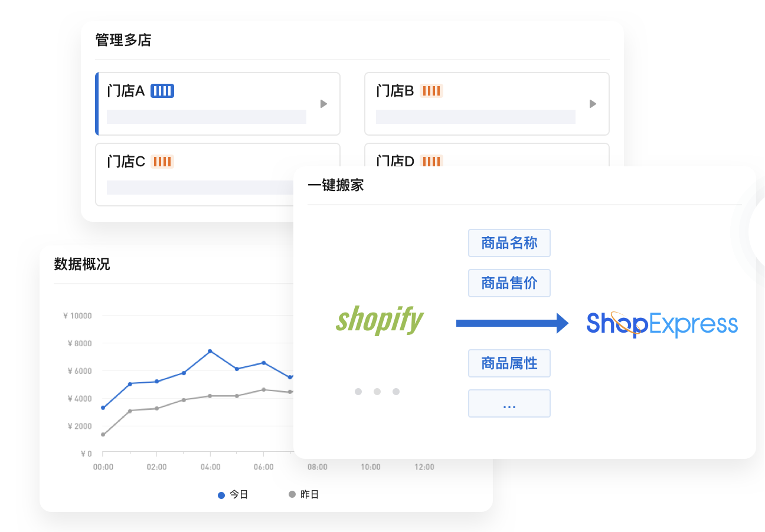Click the first gray dot under shopify
Image resolution: width=765 pixels, height=532 pixels.
[x=358, y=392]
